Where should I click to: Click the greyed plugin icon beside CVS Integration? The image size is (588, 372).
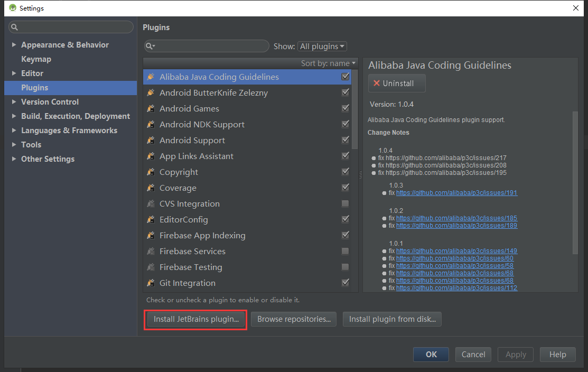(x=151, y=203)
